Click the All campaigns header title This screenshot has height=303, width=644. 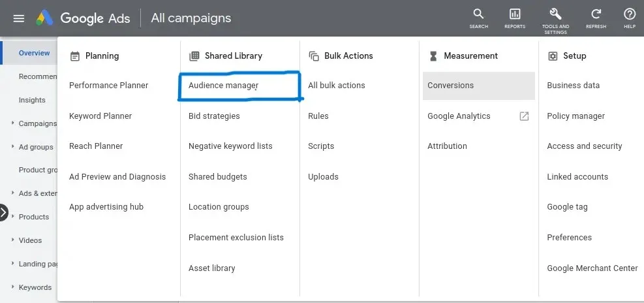point(191,18)
